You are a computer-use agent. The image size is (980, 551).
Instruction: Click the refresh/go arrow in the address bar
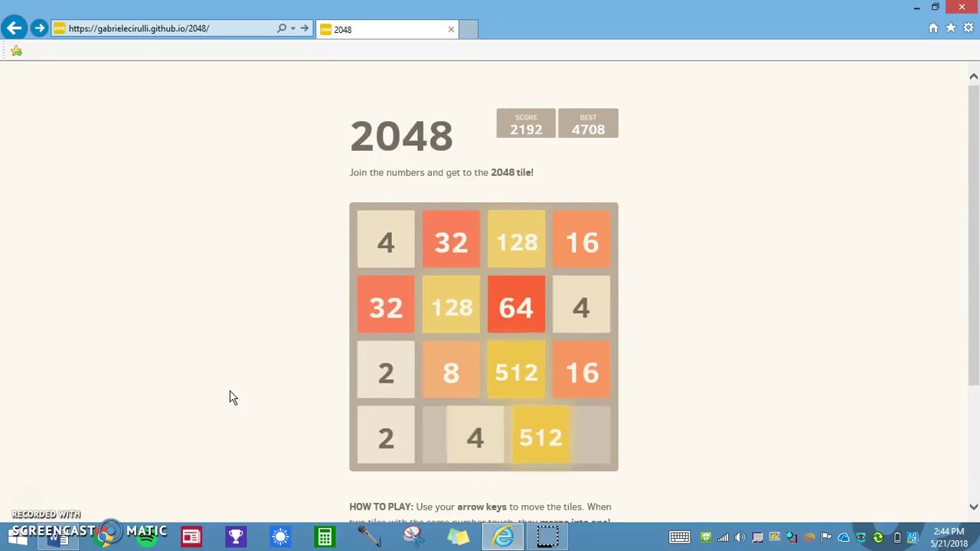point(304,28)
